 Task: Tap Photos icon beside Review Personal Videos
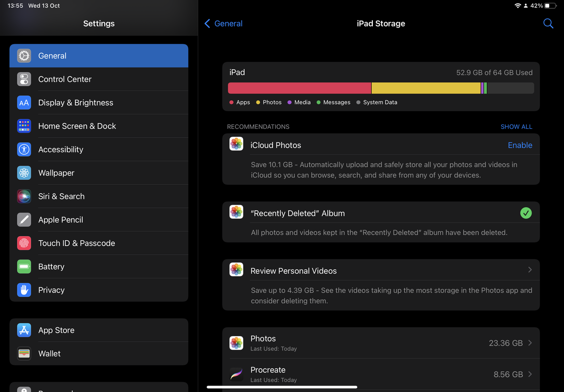(x=236, y=269)
